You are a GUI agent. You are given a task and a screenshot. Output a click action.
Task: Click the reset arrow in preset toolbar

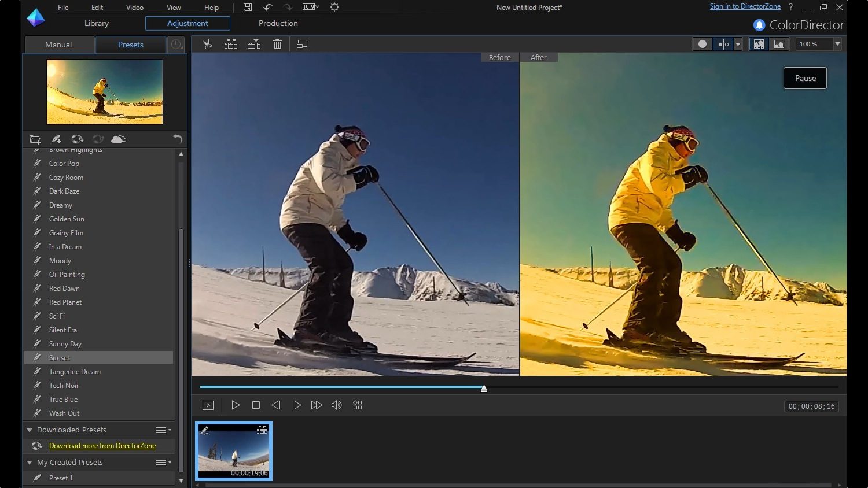coord(178,139)
